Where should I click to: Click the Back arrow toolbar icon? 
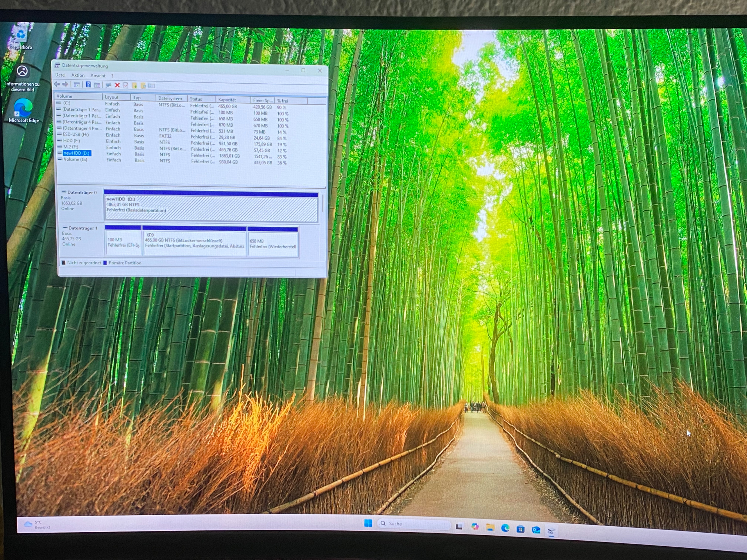tap(57, 84)
